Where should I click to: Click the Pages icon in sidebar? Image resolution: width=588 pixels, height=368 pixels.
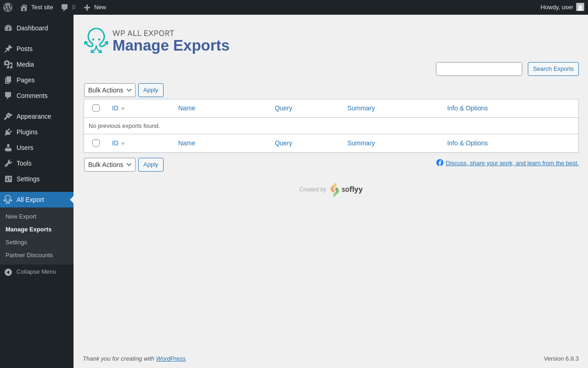click(8, 80)
